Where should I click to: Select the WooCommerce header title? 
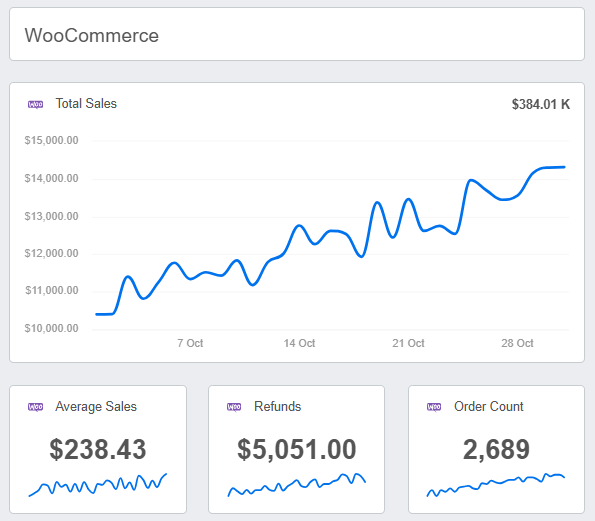click(x=91, y=35)
